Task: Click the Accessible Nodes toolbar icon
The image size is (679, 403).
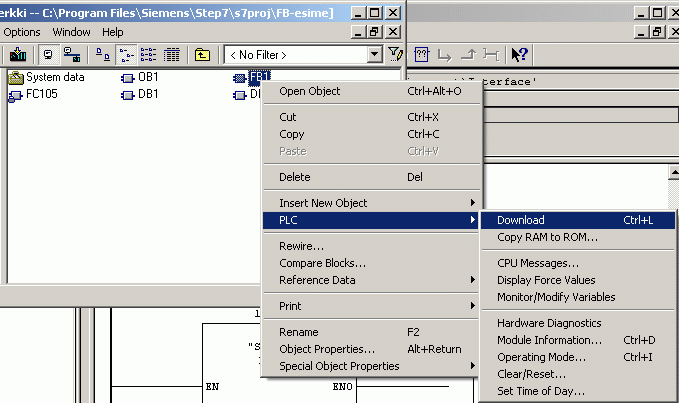Action: pos(18,55)
